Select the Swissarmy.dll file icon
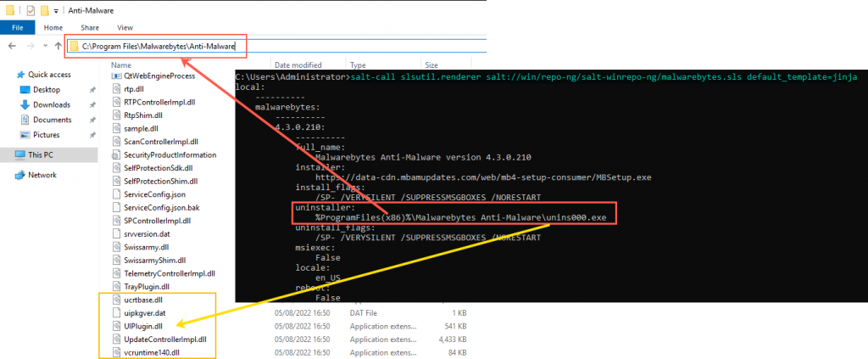This screenshot has width=868, height=359. coord(116,246)
